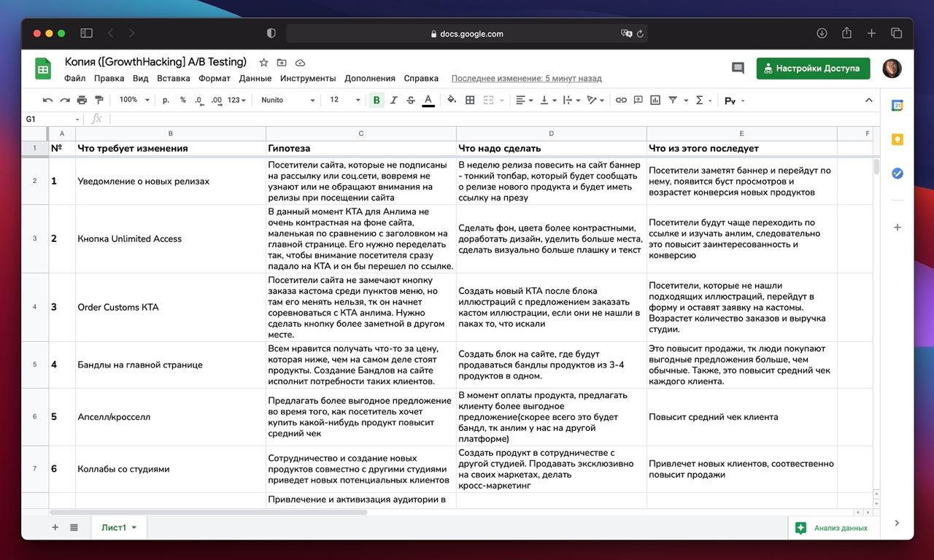Open horizontal align dropdown
The image size is (934, 560).
pos(524,100)
